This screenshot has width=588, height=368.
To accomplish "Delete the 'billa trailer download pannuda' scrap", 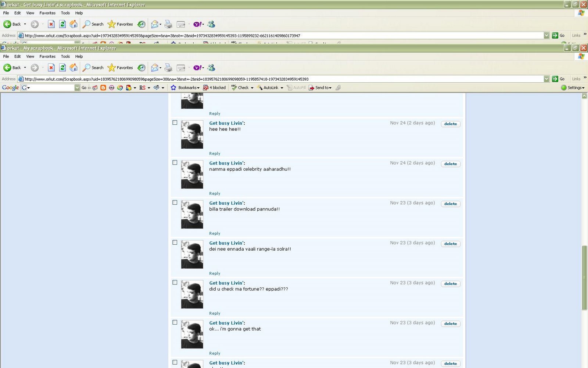I will coord(451,204).
